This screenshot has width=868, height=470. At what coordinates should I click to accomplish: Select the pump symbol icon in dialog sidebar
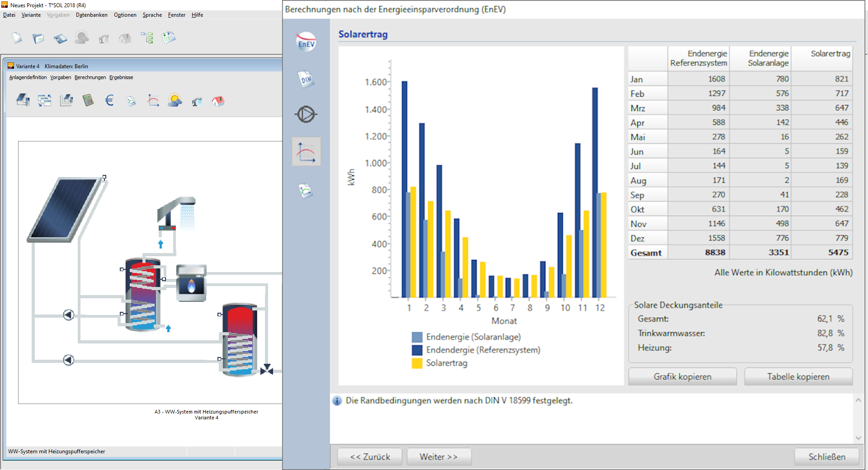pos(306,114)
